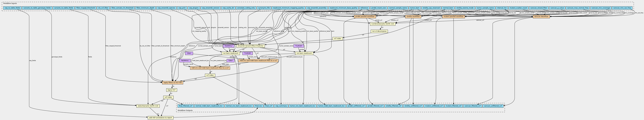Select the final_filtered_vcf output node
Viewport: 644px width, 120px height.
(x=186, y=106)
